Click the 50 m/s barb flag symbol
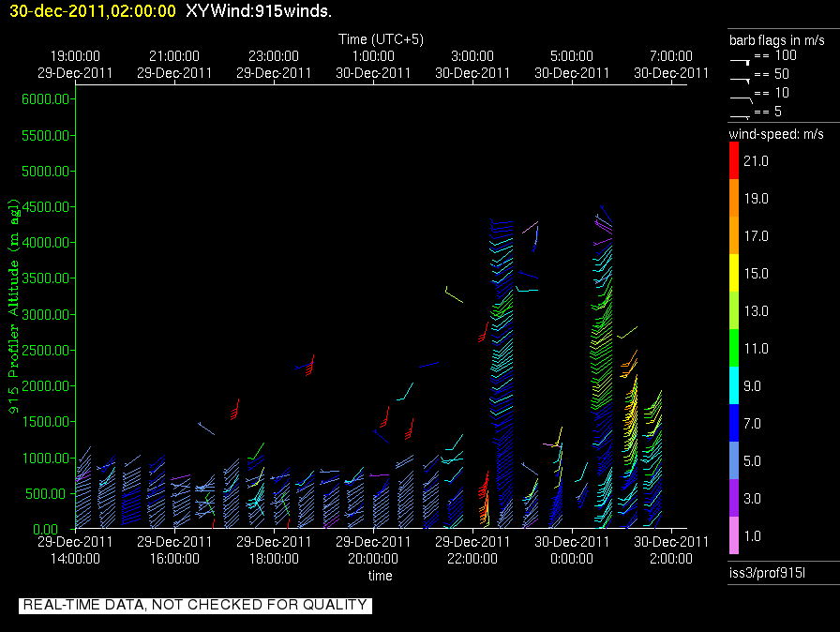The height and width of the screenshot is (632, 840). tap(741, 81)
